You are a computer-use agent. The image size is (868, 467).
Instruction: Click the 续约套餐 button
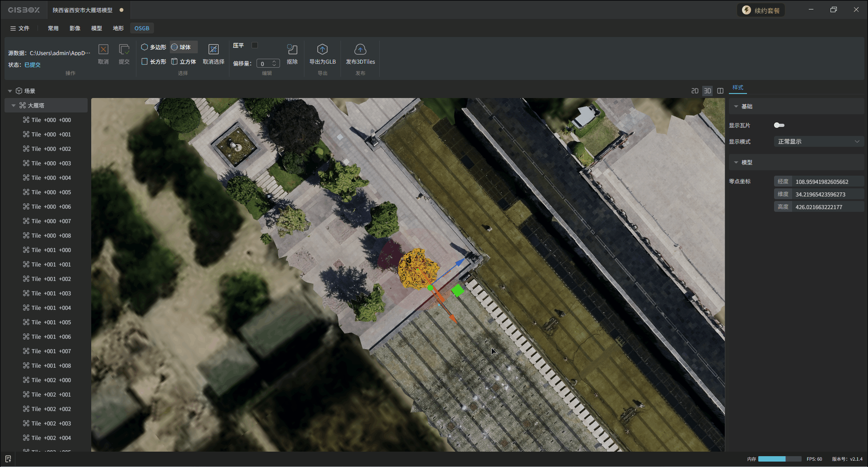(x=761, y=10)
